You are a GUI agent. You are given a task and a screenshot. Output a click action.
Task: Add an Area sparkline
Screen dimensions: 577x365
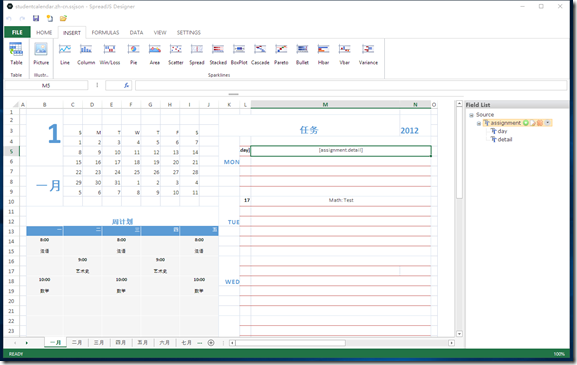(155, 54)
